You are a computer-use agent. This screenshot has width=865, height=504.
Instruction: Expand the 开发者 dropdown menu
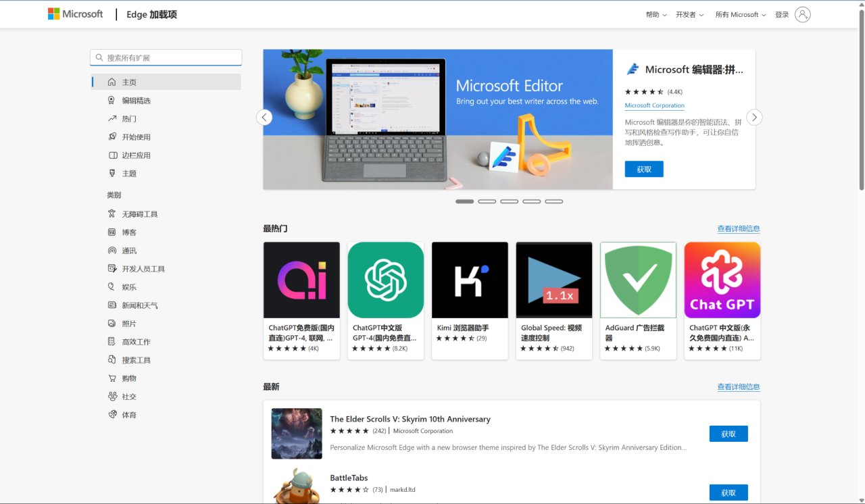coord(690,14)
